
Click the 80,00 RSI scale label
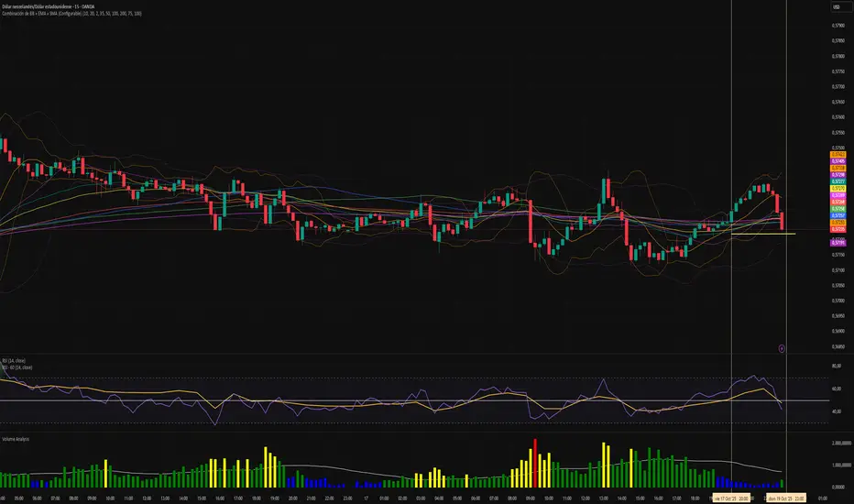coord(836,367)
